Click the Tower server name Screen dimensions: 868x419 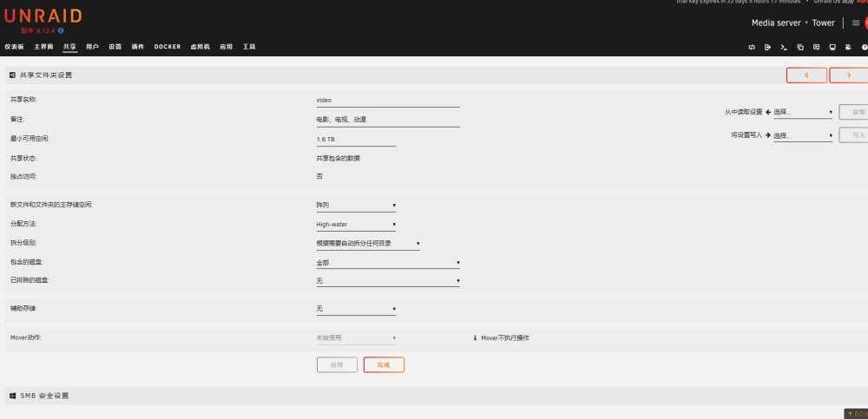[823, 23]
